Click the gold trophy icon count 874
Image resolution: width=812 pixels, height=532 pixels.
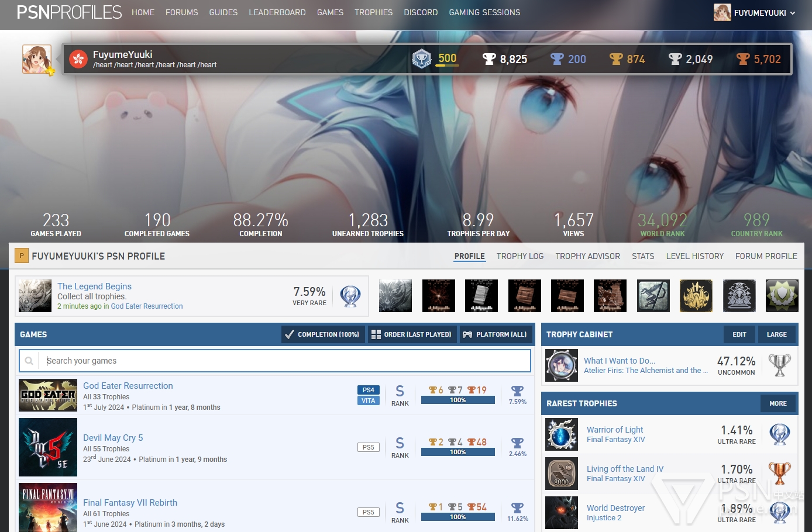(x=616, y=59)
